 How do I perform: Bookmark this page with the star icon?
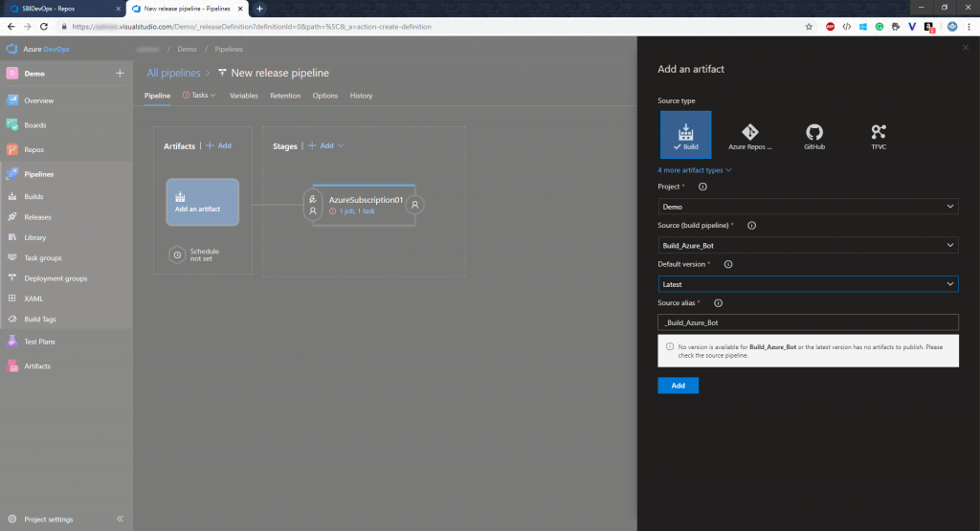click(809, 27)
